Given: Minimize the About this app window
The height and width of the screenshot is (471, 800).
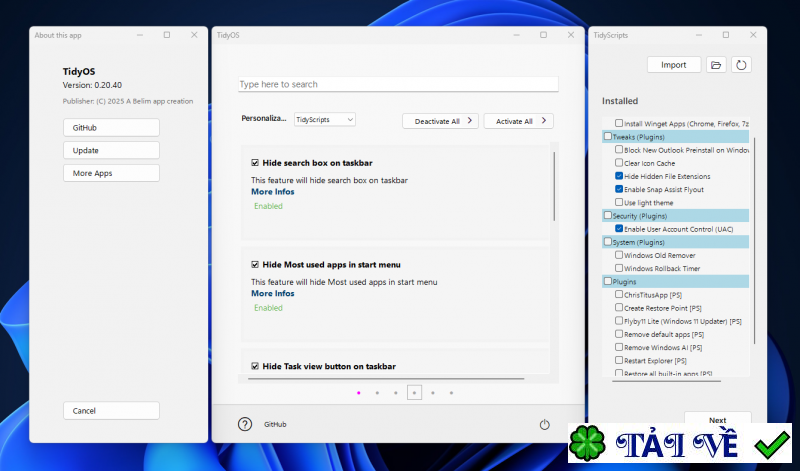Looking at the screenshot, I should tap(140, 35).
